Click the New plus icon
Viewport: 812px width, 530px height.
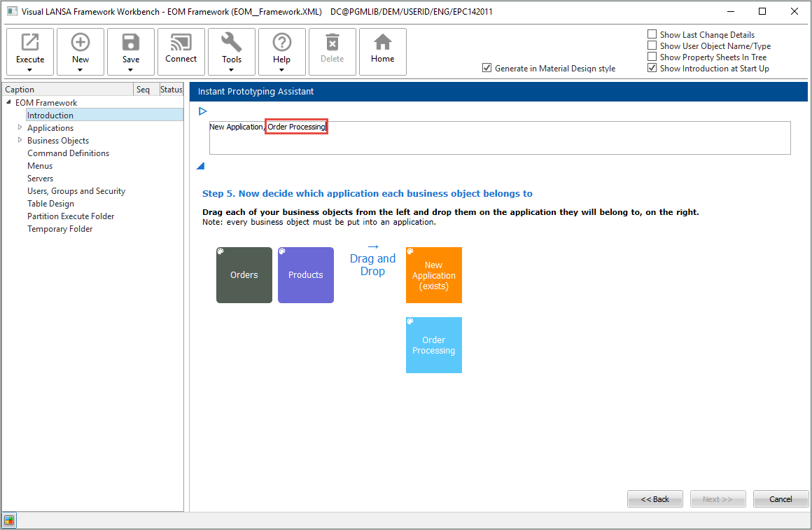pyautogui.click(x=80, y=43)
